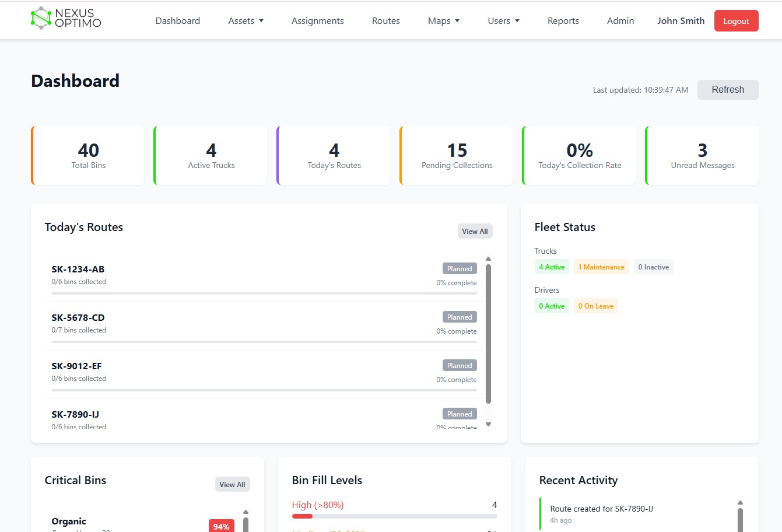Go to the Dashboard nav item
782x532 pixels.
[x=178, y=21]
